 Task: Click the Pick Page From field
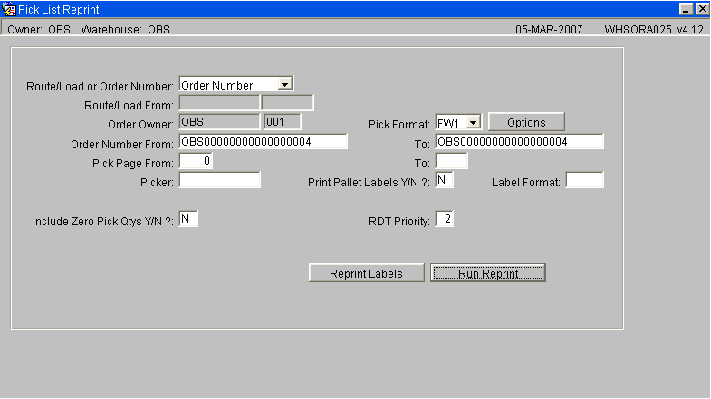click(195, 161)
